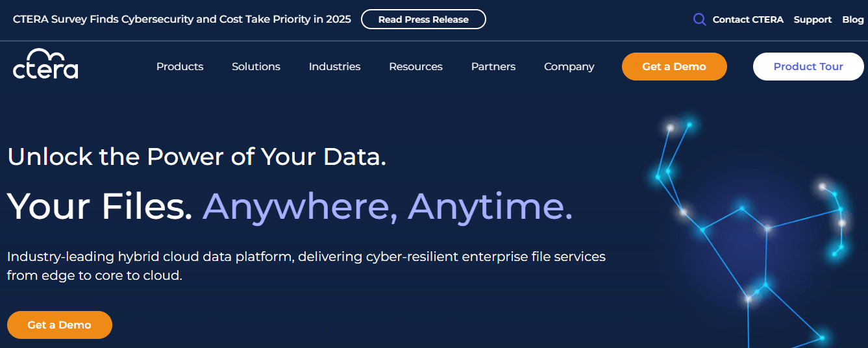Expand the Industries navigation menu
This screenshot has height=348, width=868.
pyautogui.click(x=334, y=66)
